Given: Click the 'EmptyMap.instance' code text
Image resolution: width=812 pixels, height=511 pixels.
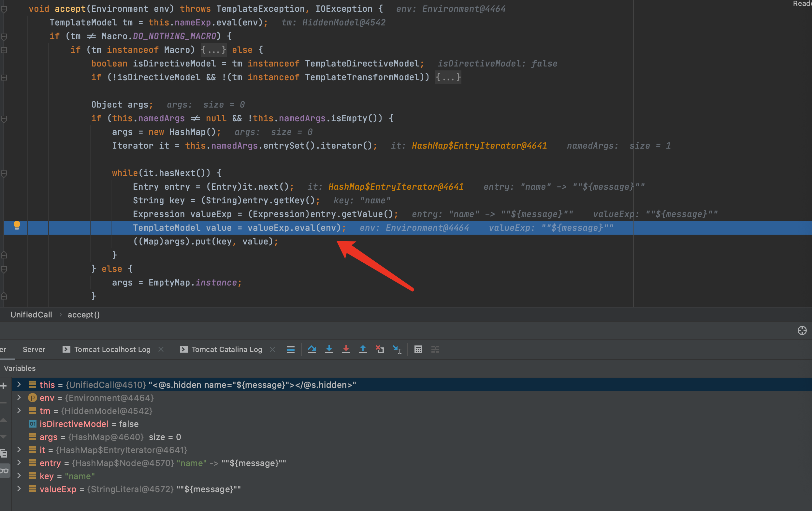Looking at the screenshot, I should pos(193,282).
